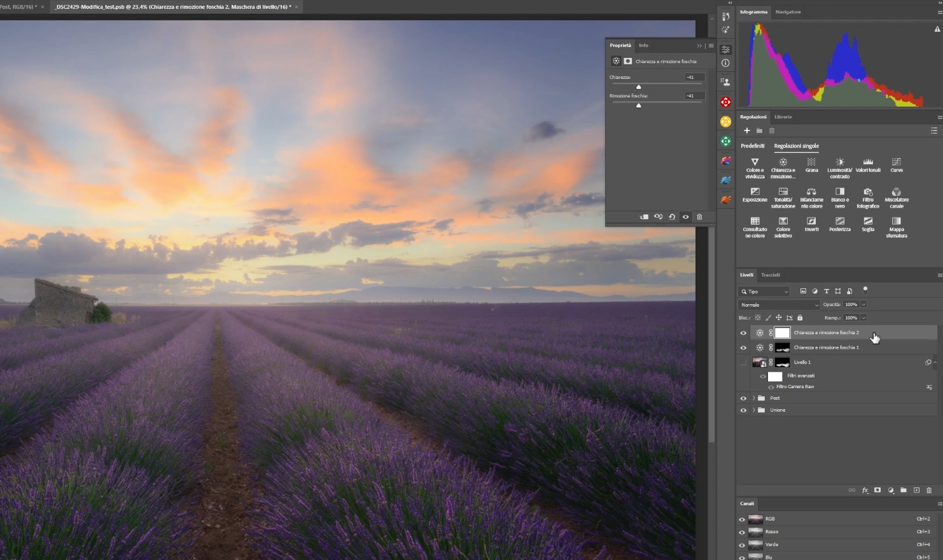Clip adjustment to layer below icon
The height and width of the screenshot is (560, 943).
point(644,217)
